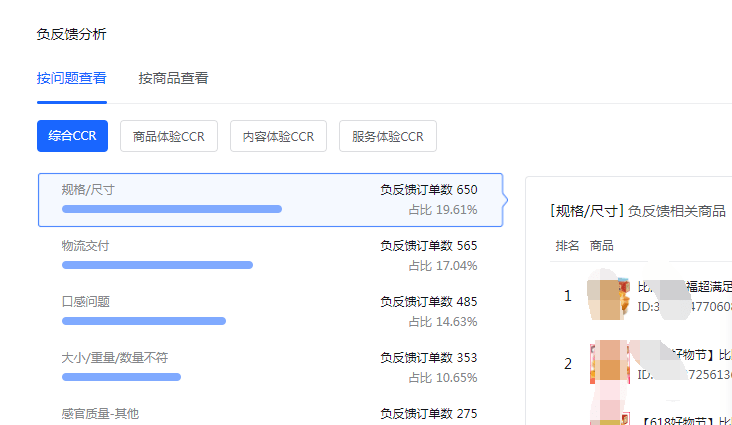The width and height of the screenshot is (732, 425).
Task: Select the 规格/尺寸 issue row
Action: (270, 199)
